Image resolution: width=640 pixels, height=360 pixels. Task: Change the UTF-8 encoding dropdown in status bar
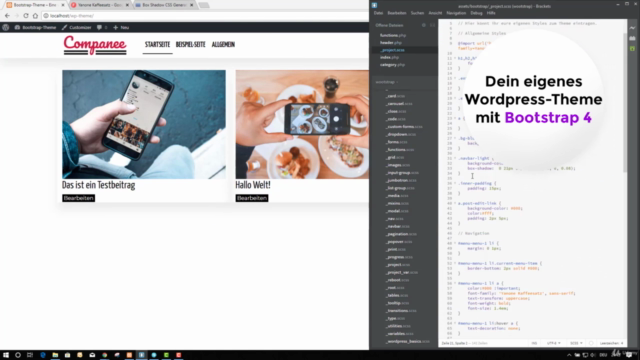coord(553,343)
